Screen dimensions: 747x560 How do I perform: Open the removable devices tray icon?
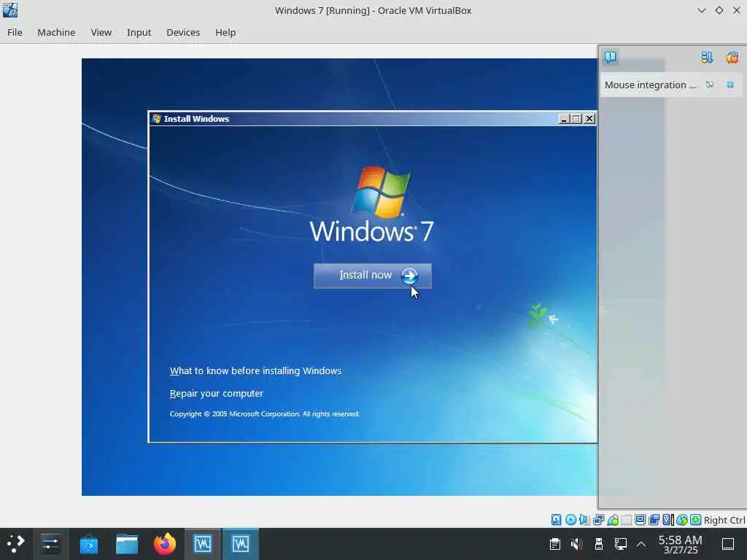click(x=599, y=544)
